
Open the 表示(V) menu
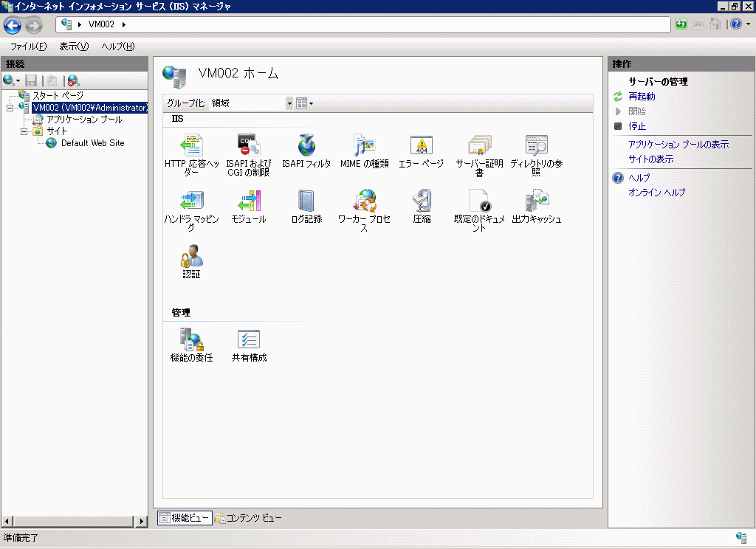point(74,46)
